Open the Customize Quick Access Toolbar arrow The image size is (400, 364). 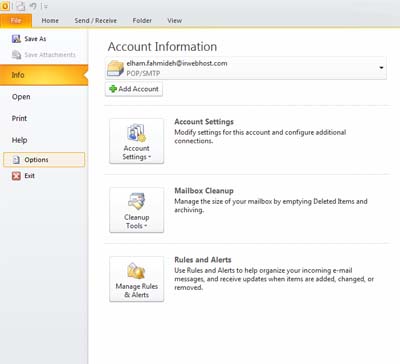coord(45,6)
